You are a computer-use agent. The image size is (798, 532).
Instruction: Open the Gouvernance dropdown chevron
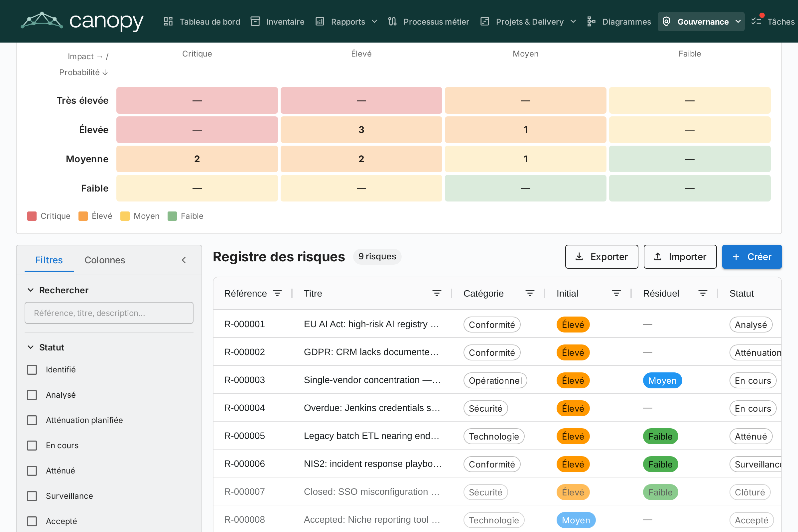tap(738, 22)
